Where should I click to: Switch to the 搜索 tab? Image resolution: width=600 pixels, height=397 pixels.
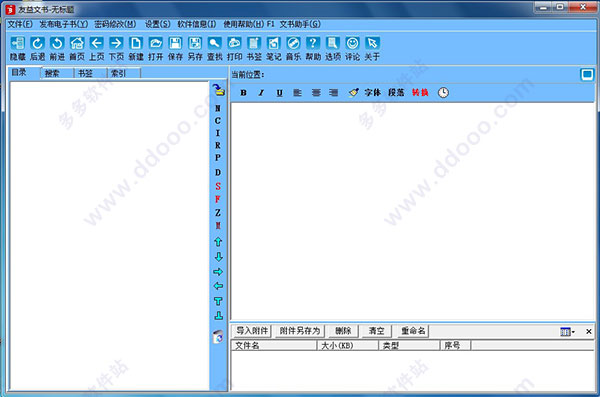click(x=57, y=73)
